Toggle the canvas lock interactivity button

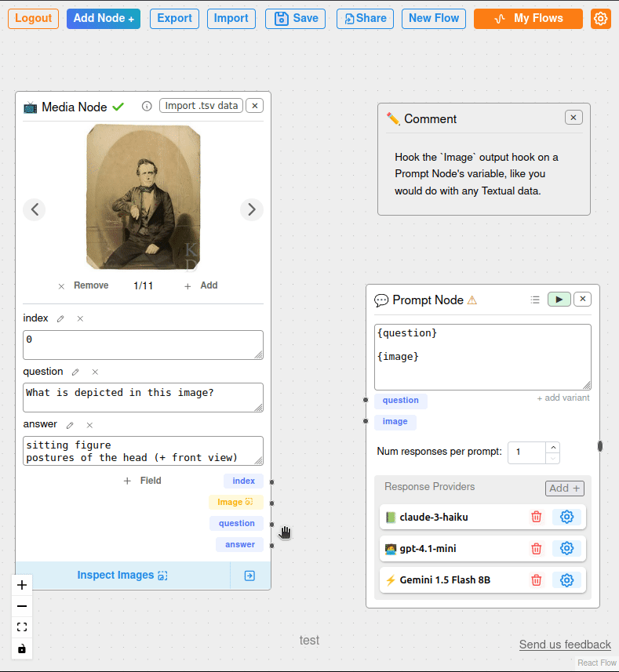[x=22, y=648]
